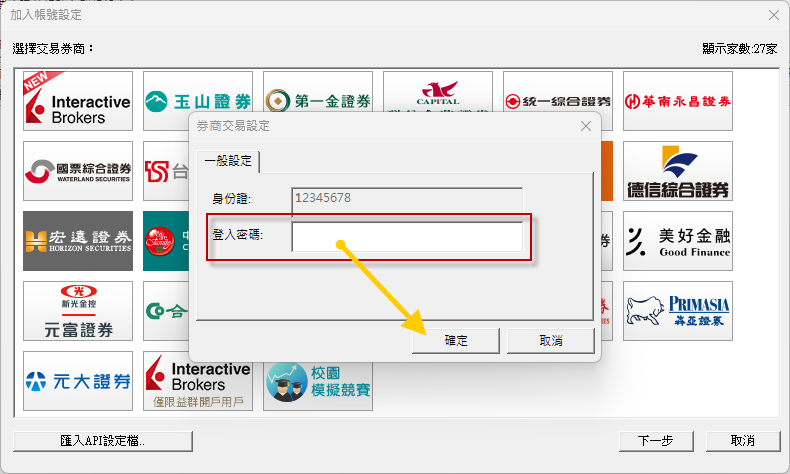This screenshot has height=474, width=790.
Task: Choose the 美好金融 Good Finance tile
Action: click(678, 241)
